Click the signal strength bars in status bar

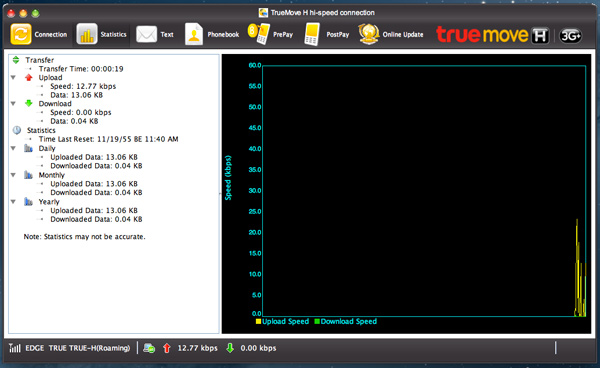tap(15, 348)
